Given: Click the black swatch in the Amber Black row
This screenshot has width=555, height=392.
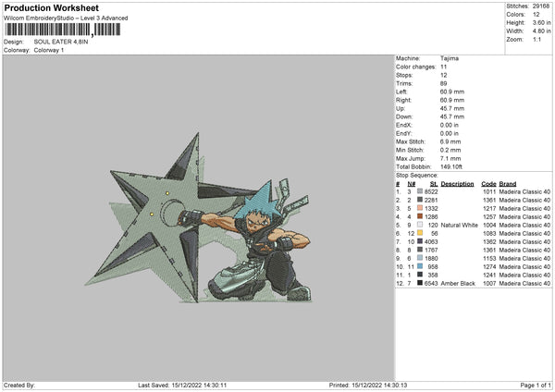Looking at the screenshot, I should 420,283.
